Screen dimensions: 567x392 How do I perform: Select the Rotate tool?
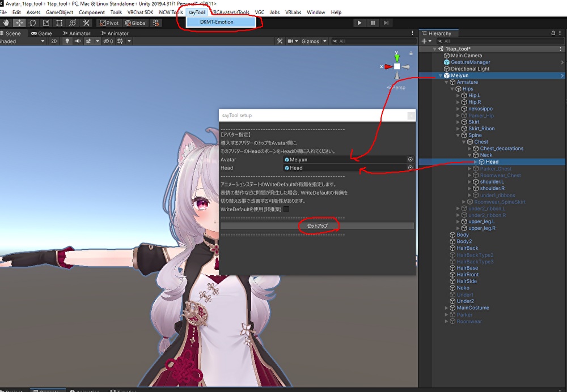pyautogui.click(x=33, y=23)
